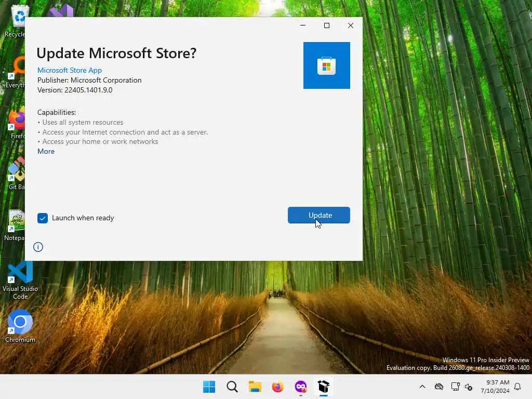The width and height of the screenshot is (532, 399).
Task: Select the Firefox desktop shortcut
Action: pos(16,124)
